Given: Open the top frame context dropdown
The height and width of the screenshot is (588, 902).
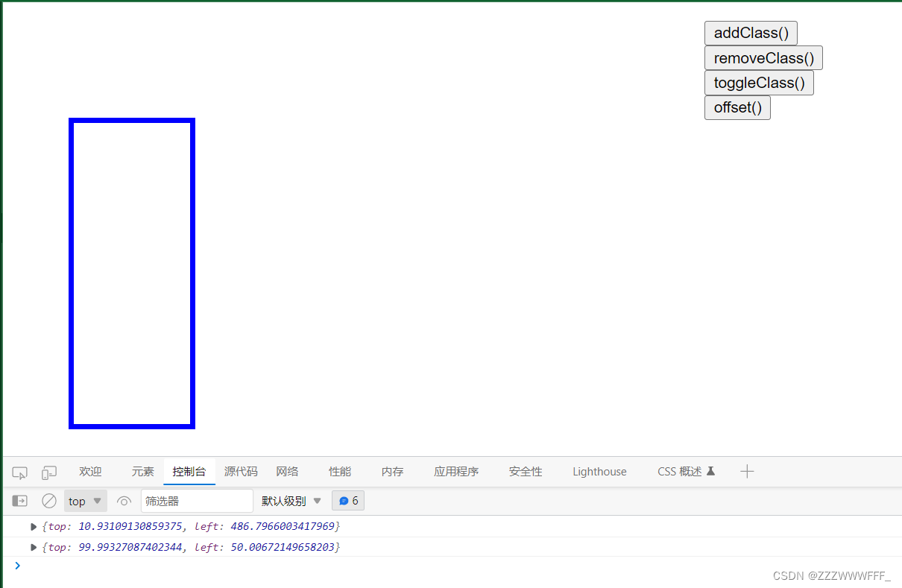Looking at the screenshot, I should 84,500.
